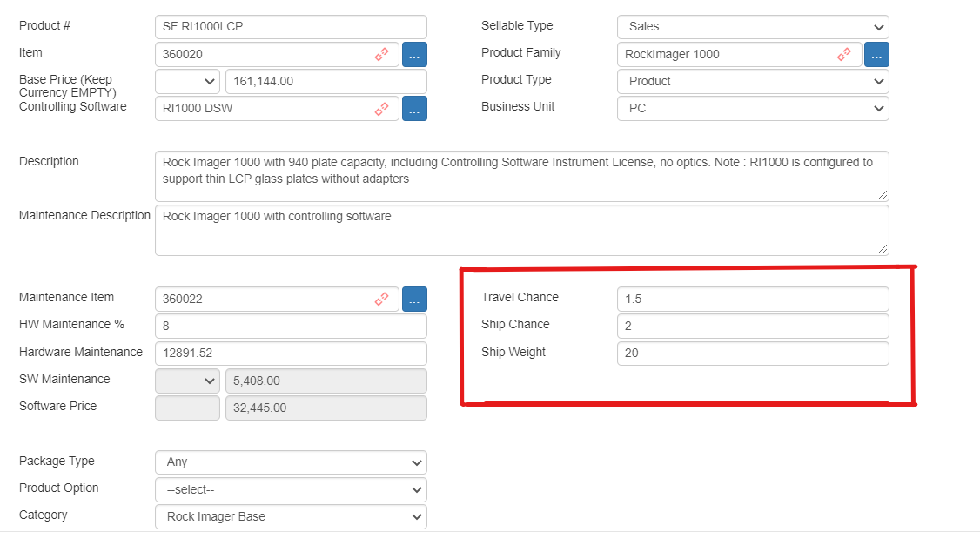Click Hardware Maintenance field 12891.52
Image resolution: width=980 pixels, height=539 pixels.
coord(291,354)
